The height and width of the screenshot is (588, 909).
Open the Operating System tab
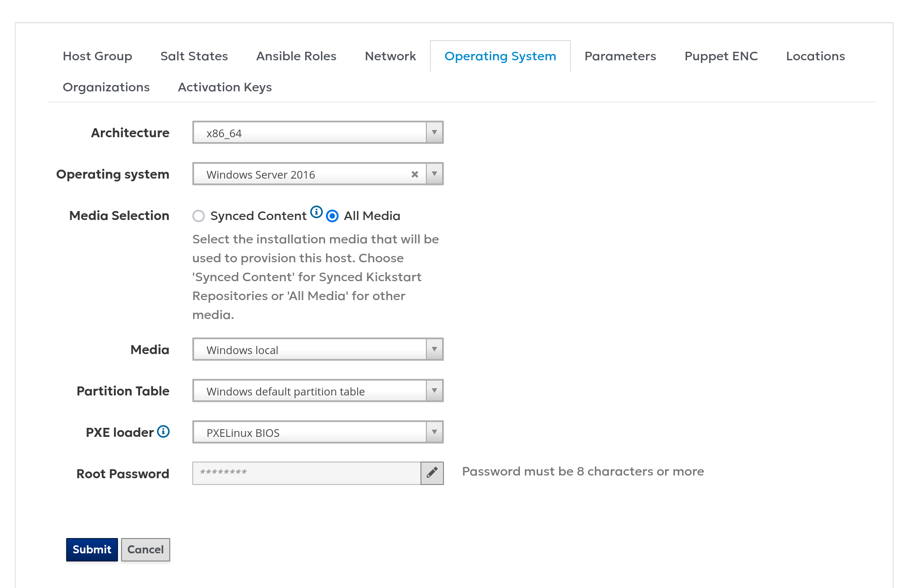click(500, 55)
